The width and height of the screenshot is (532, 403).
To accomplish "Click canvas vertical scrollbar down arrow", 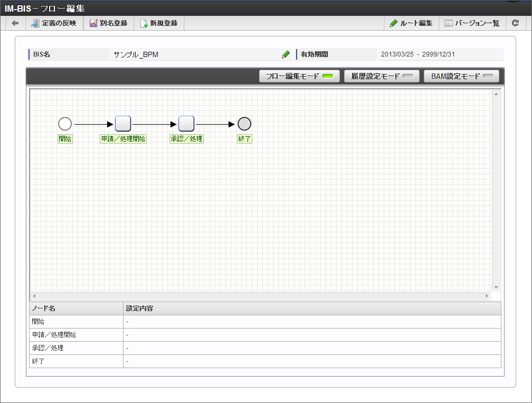I will pyautogui.click(x=496, y=287).
